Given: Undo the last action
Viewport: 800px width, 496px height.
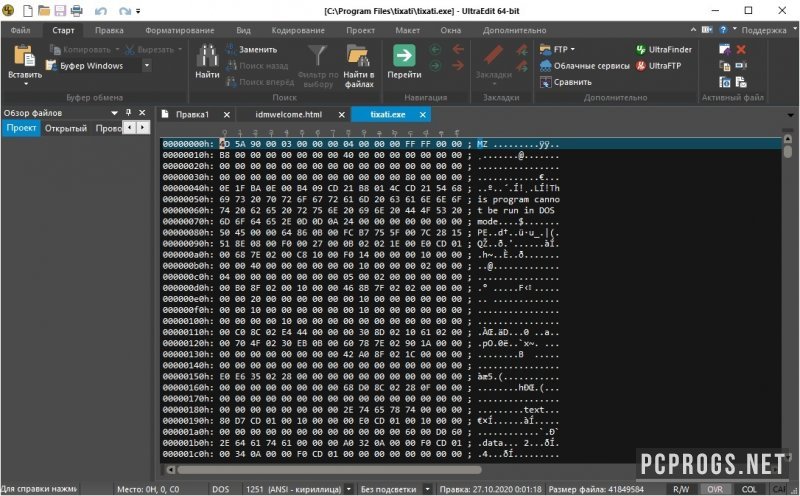Looking at the screenshot, I should (x=101, y=10).
